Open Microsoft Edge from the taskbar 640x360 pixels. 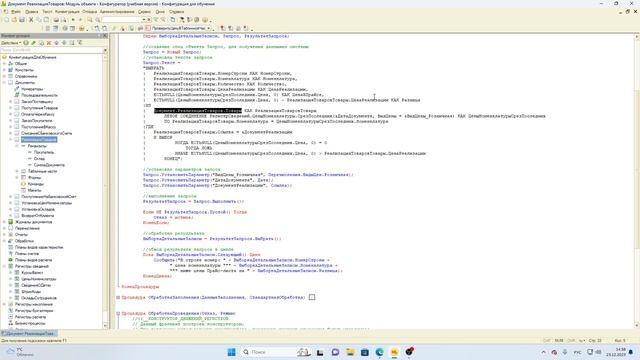click(x=380, y=352)
